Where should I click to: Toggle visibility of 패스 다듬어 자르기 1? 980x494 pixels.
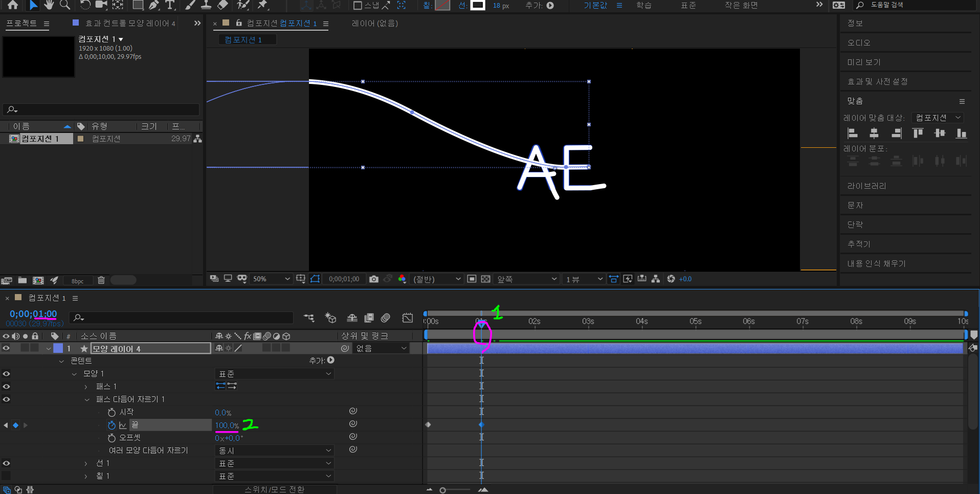(6, 399)
